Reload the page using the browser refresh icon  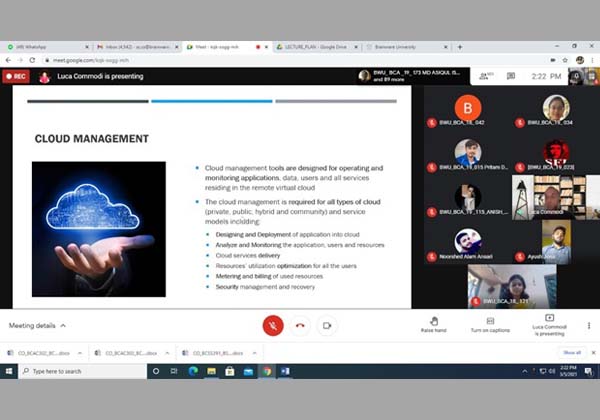click(x=33, y=60)
